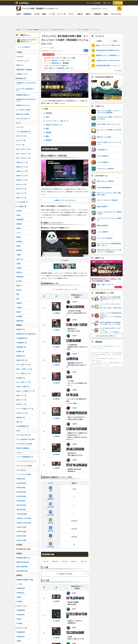Jump to ▼1〜19 floor section
Screen dimensions: 138x644
tap(46, 561)
